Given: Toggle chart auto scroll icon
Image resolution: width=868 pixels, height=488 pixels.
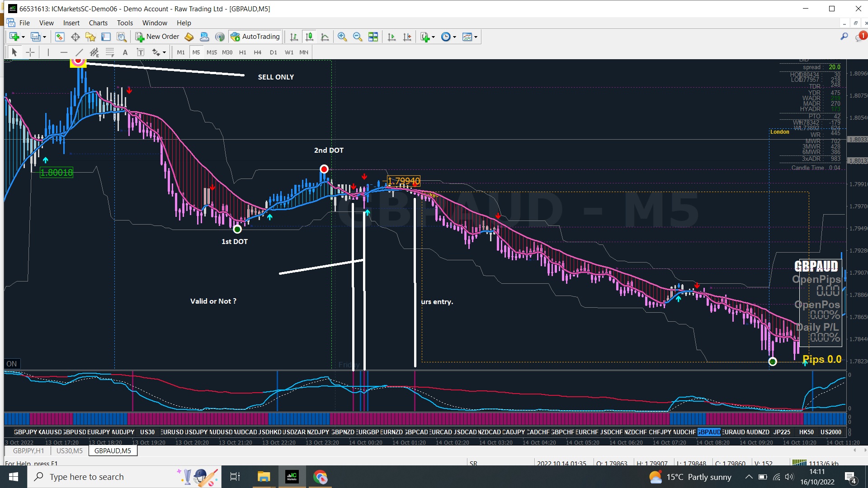Looking at the screenshot, I should (x=392, y=37).
